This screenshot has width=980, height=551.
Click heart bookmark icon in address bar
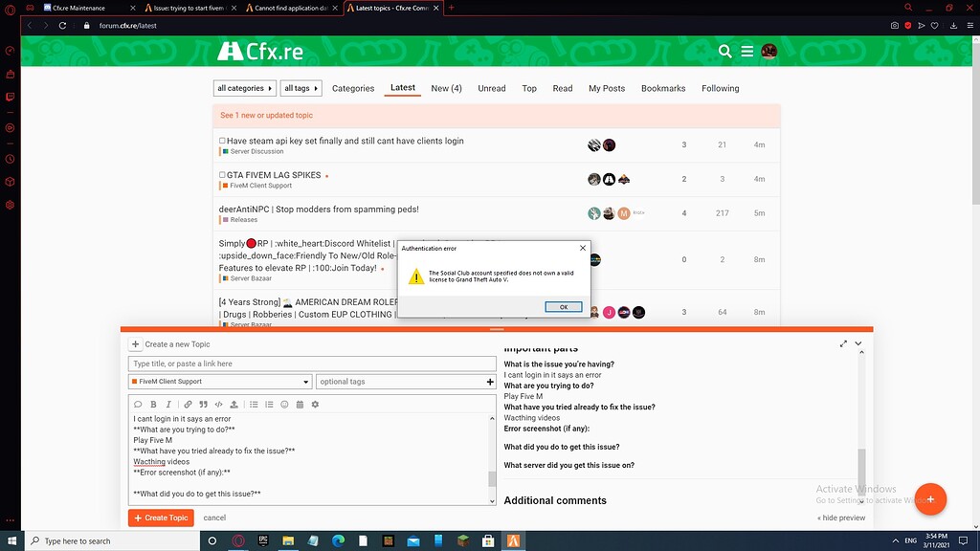pos(934,26)
